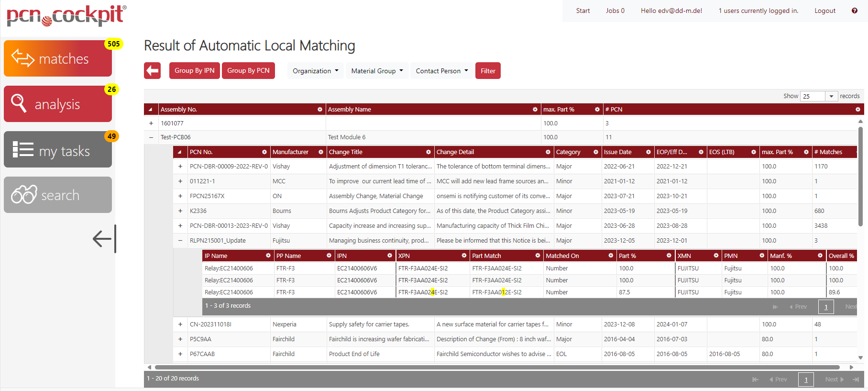Open Manufacturer column settings gear

(321, 152)
